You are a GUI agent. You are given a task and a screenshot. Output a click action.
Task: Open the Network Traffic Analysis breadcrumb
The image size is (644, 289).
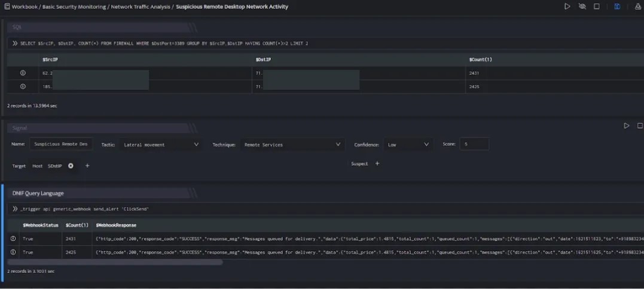click(141, 7)
